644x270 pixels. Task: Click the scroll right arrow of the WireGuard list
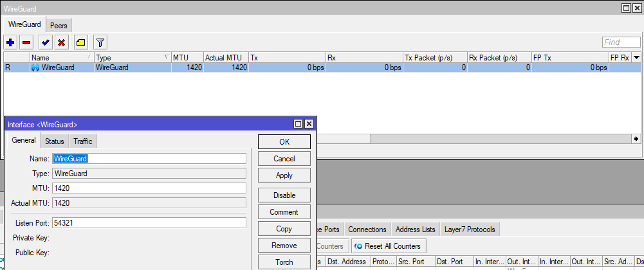coord(636,139)
